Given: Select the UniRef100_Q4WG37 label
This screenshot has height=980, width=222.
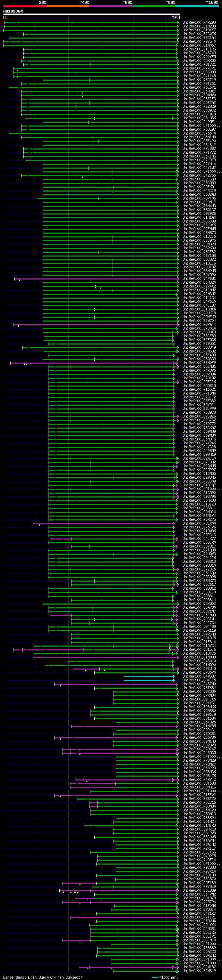Looking at the screenshot, I should click(x=199, y=677).
